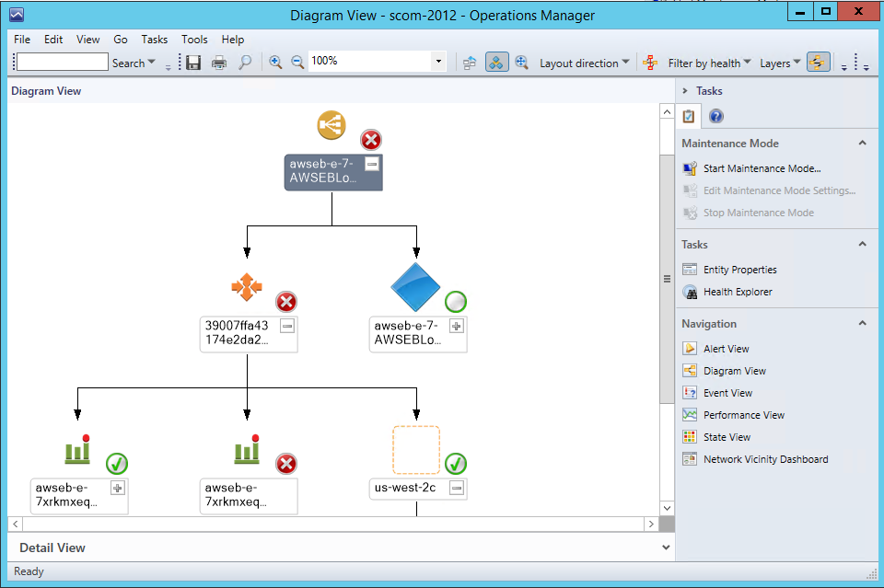Collapse the 39007ffa43 node with minus box
Image resolution: width=884 pixels, height=588 pixels.
(x=287, y=326)
